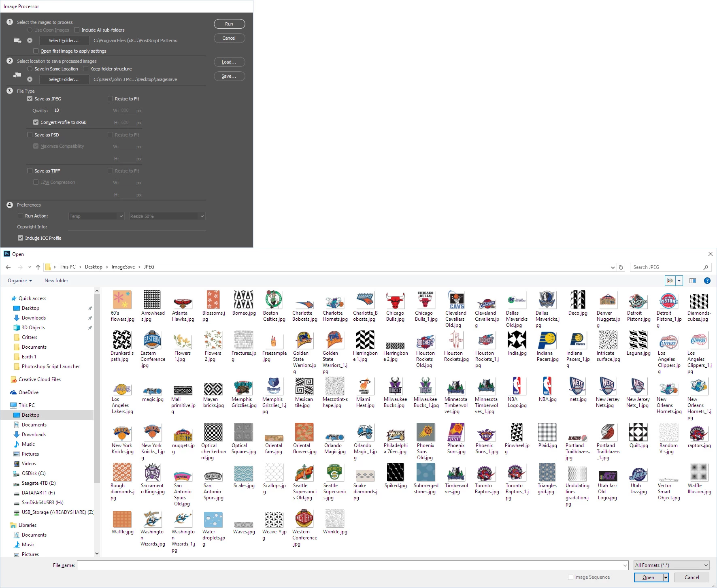
Task: Open Creative Cloud Files in sidebar
Action: [40, 379]
